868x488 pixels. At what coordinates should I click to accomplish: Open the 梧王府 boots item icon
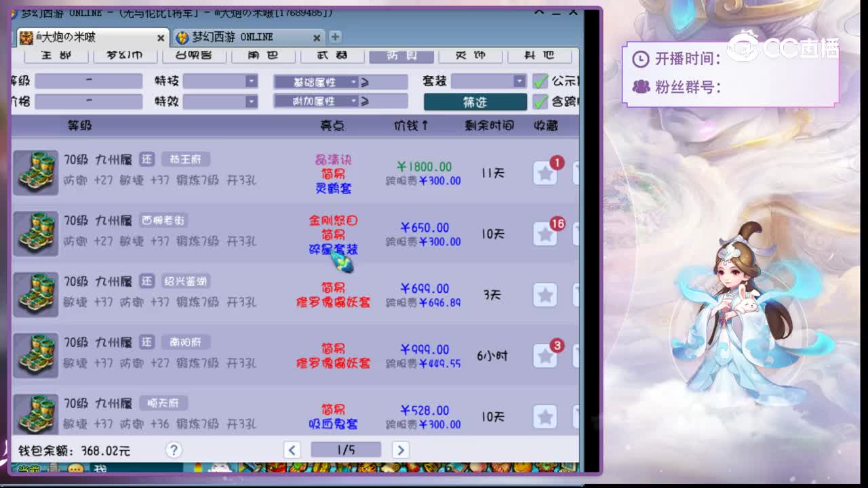coord(35,173)
